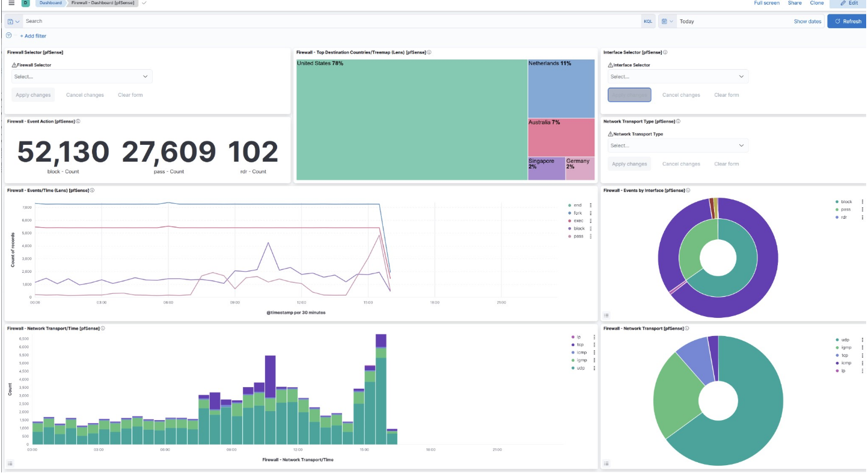Click the checkmark icon after the breadcrumb

coord(144,3)
